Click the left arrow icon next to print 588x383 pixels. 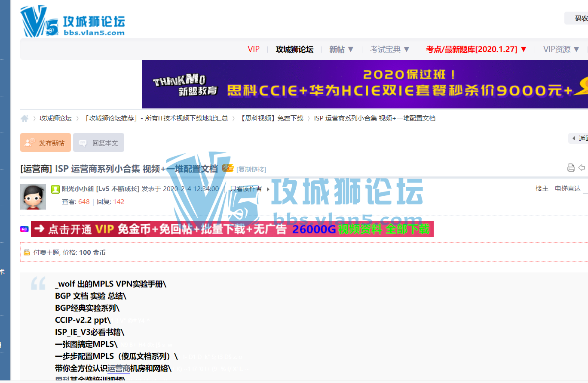[x=582, y=168]
